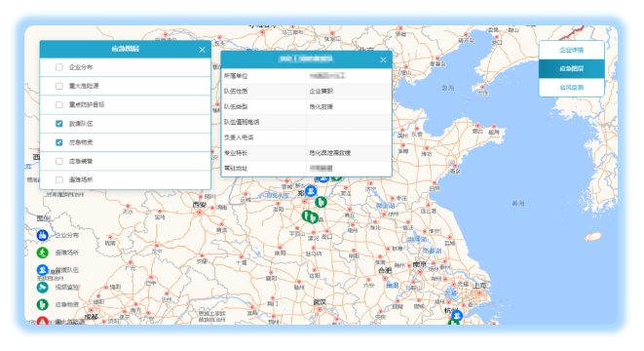This screenshot has height=351, width=644.
Task: Open the 企业详情 tab on right
Action: 571,50
